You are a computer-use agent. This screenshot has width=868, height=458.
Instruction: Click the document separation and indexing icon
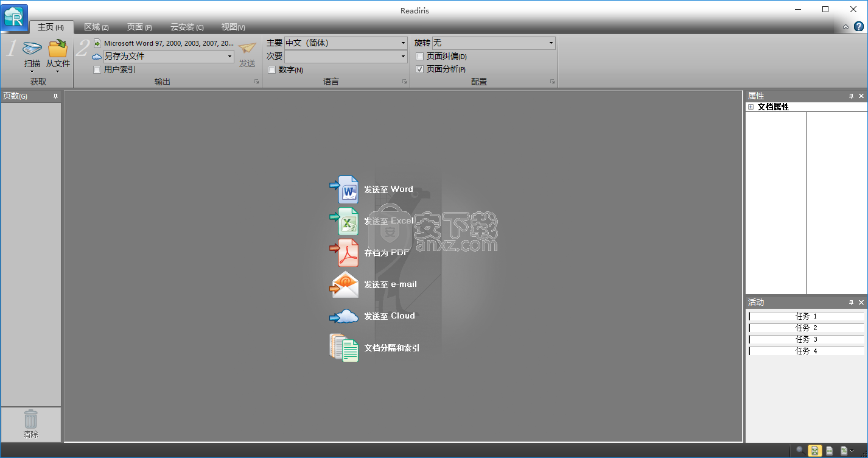tap(345, 348)
